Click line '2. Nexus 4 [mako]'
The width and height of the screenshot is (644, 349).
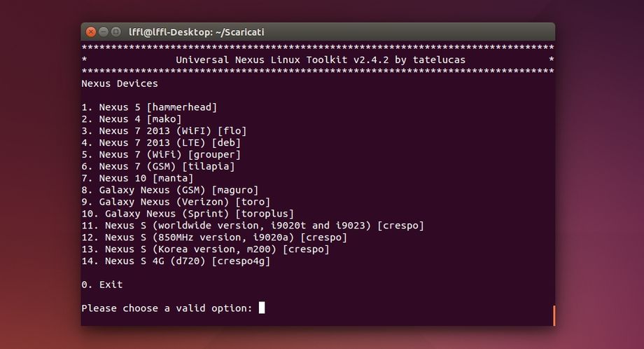[x=132, y=119]
